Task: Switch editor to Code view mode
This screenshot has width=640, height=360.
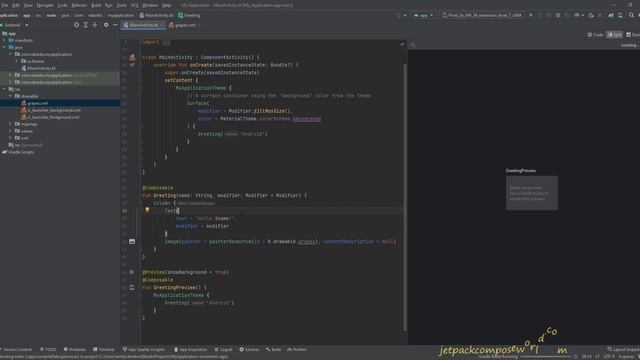Action: click(x=595, y=35)
